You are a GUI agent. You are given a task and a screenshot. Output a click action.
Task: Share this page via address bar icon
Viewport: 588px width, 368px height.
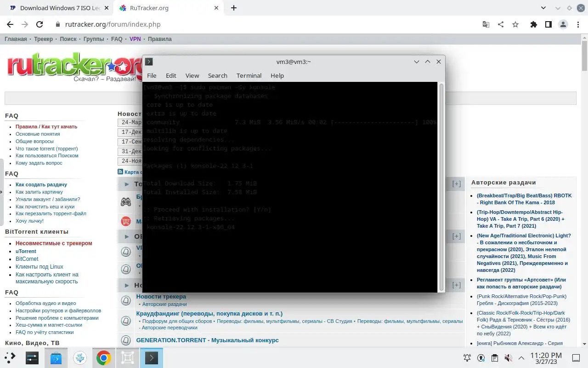point(500,24)
